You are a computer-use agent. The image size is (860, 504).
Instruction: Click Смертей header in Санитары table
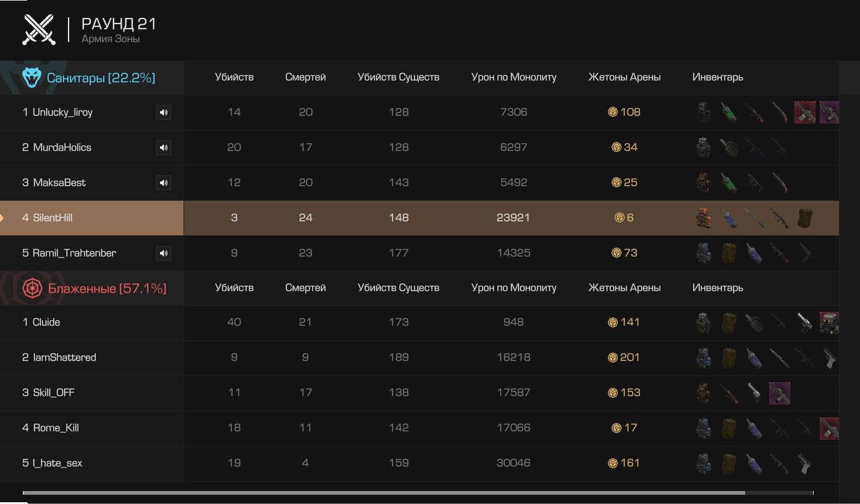tap(306, 77)
